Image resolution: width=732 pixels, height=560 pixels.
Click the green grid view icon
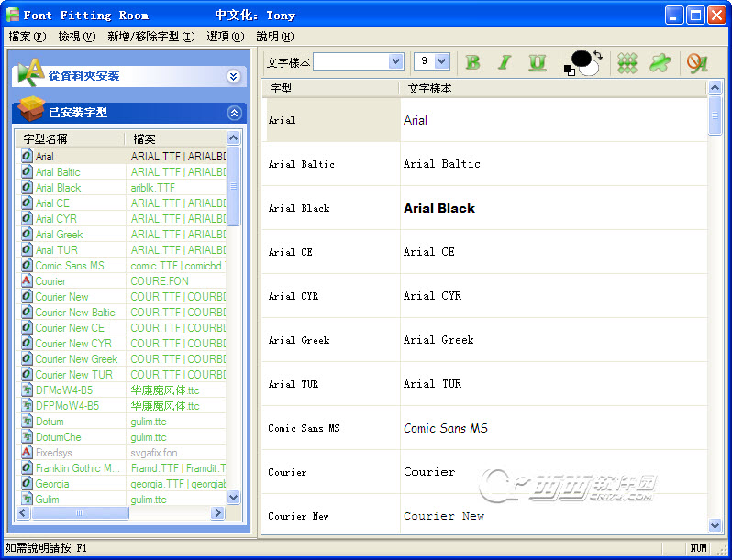click(627, 62)
